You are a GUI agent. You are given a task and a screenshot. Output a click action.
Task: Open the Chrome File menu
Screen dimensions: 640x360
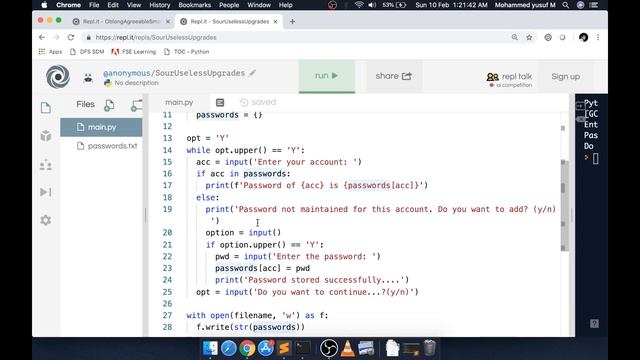(94, 5)
